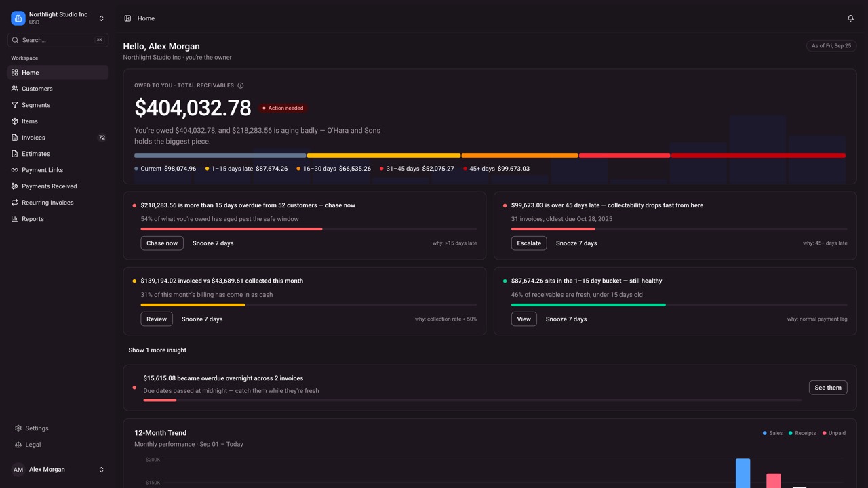Click the Recurring Invoices loop icon
This screenshot has width=868, height=488.
click(x=14, y=203)
